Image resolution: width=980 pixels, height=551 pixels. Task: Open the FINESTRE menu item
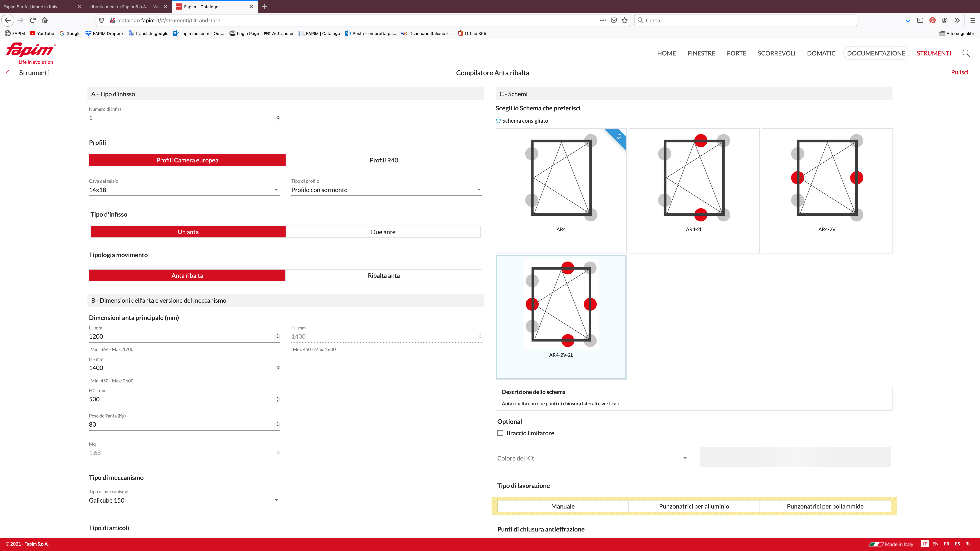(701, 53)
